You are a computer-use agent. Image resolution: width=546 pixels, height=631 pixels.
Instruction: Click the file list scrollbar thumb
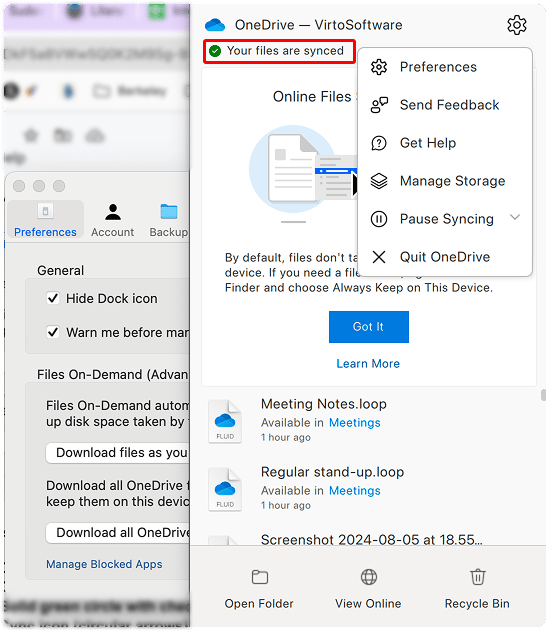point(543,395)
